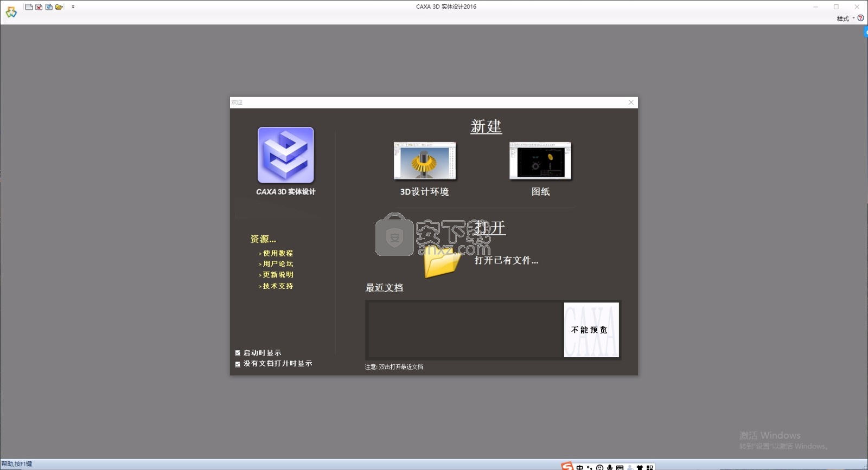The width and height of the screenshot is (868, 470).
Task: Open the CAXA application menu logo
Action: tap(11, 11)
